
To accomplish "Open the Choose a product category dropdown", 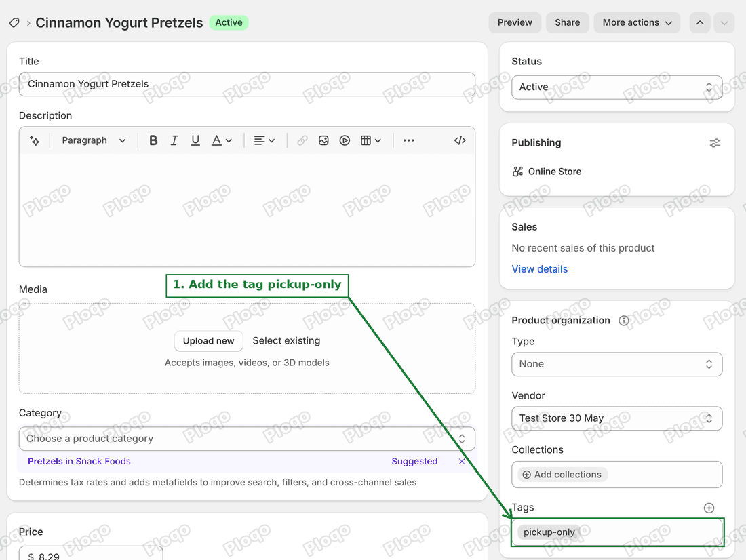I will pos(247,439).
